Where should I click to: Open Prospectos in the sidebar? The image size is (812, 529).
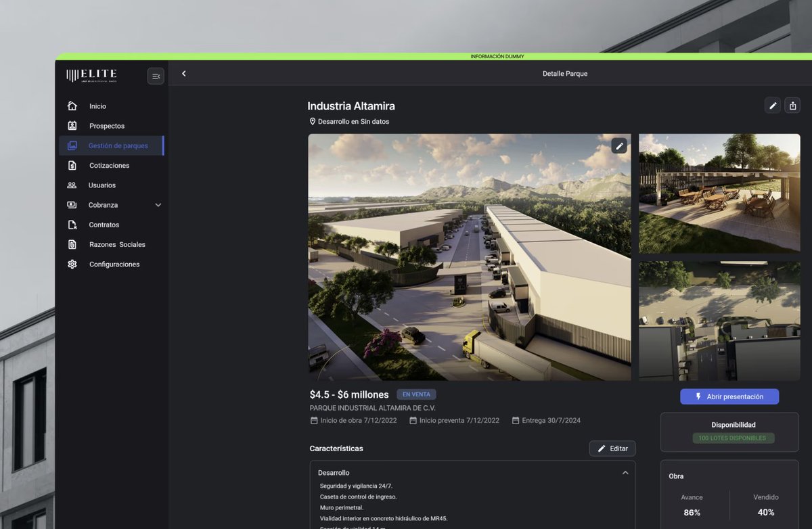pyautogui.click(x=107, y=126)
